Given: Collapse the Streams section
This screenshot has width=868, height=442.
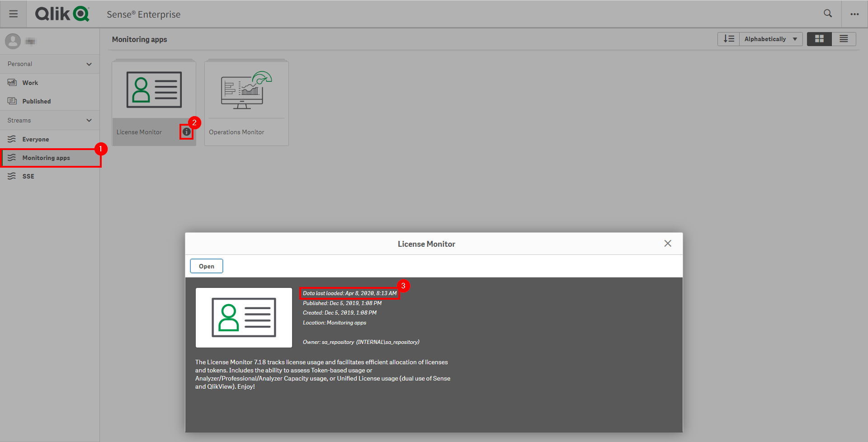Looking at the screenshot, I should 89,120.
